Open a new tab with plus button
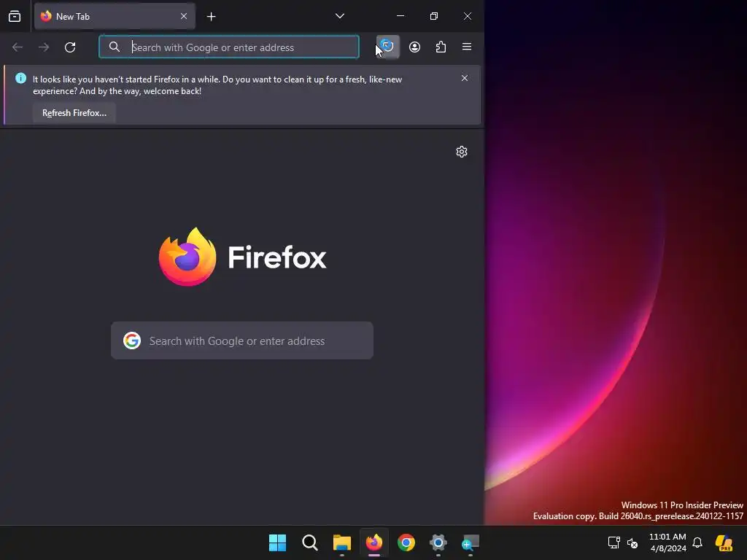The width and height of the screenshot is (747, 560). (x=211, y=17)
